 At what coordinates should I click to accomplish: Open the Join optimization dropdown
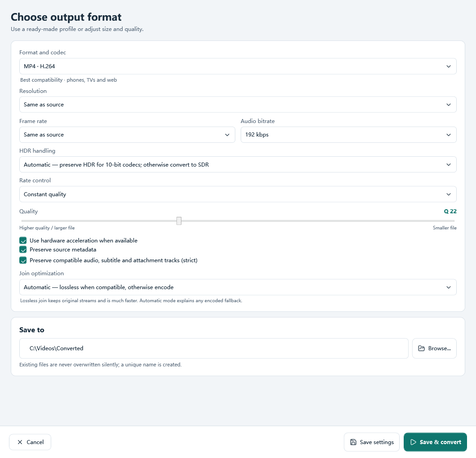tap(238, 287)
